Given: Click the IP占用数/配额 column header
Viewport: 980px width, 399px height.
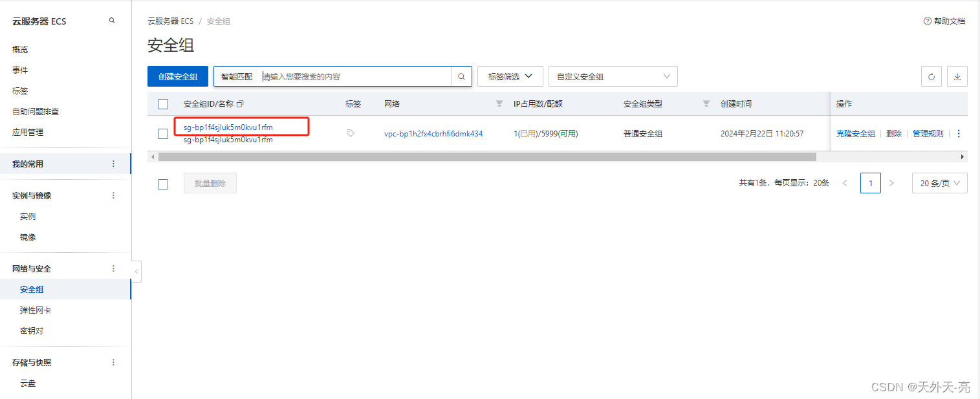Looking at the screenshot, I should click(538, 104).
